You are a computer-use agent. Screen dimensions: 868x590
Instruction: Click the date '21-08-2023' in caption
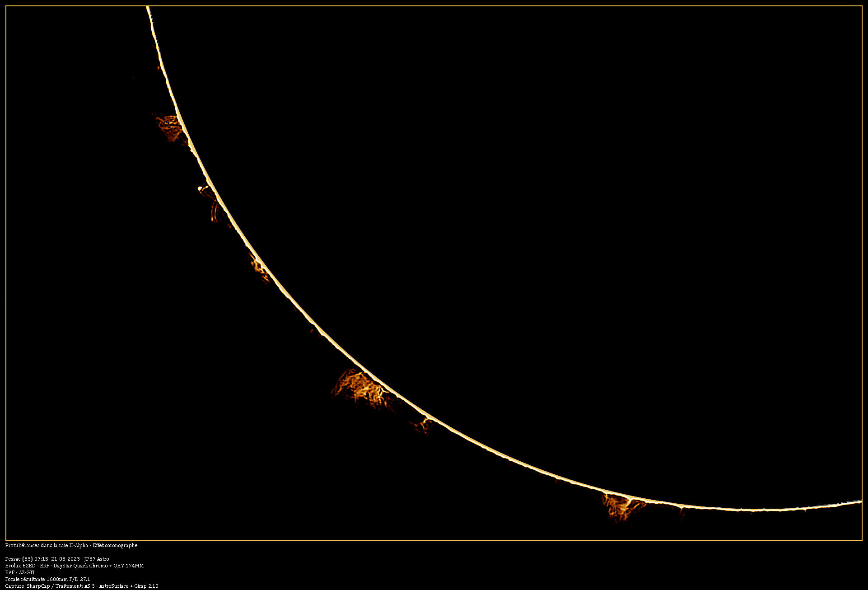(x=65, y=559)
